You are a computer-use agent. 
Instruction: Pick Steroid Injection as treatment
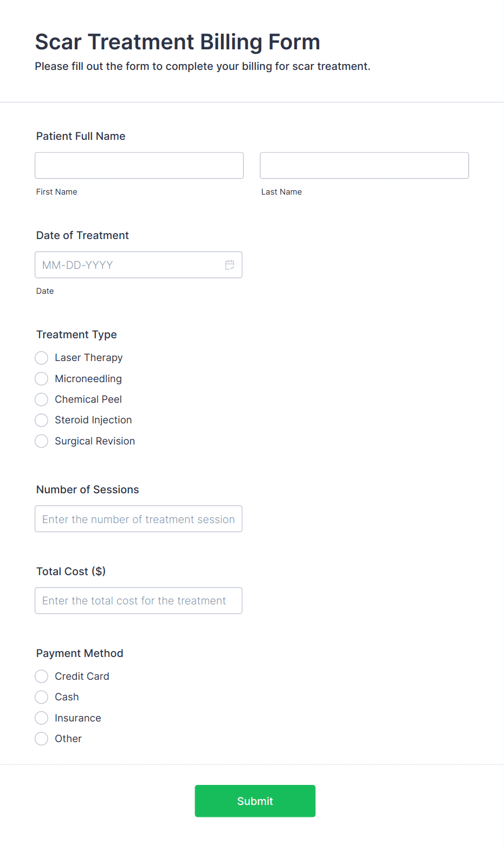[x=42, y=420]
